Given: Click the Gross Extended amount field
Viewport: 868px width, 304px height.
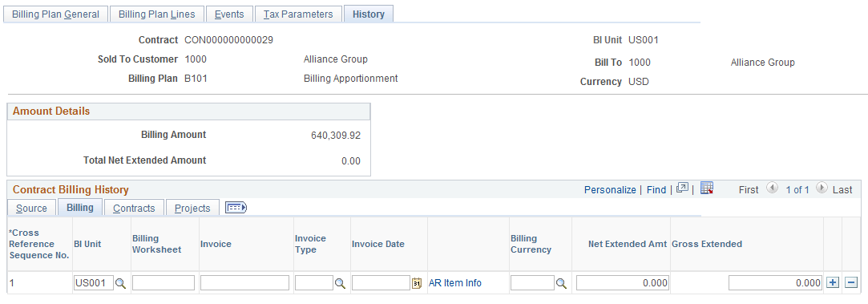Looking at the screenshot, I should click(x=775, y=283).
